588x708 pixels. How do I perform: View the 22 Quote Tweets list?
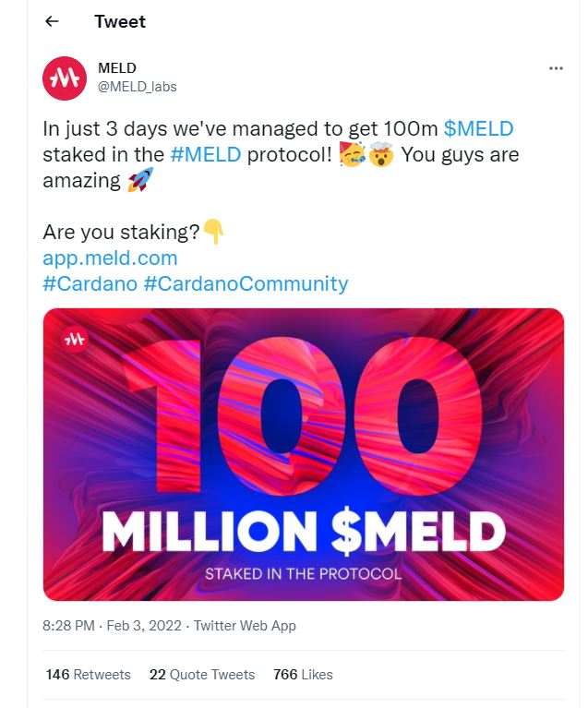pos(202,674)
